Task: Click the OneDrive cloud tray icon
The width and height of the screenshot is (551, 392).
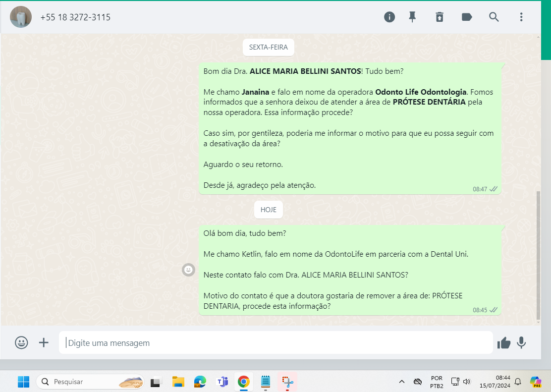Action: click(x=418, y=382)
